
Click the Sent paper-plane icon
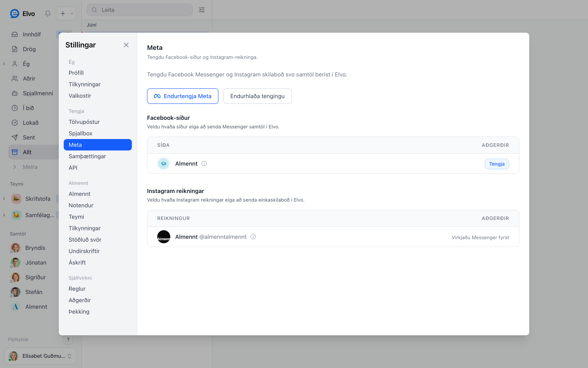point(15,137)
